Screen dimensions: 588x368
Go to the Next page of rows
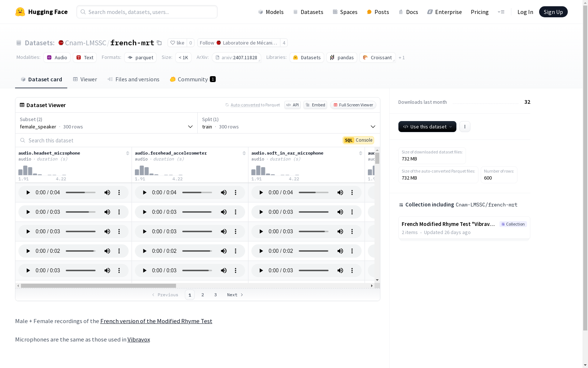[235, 295]
